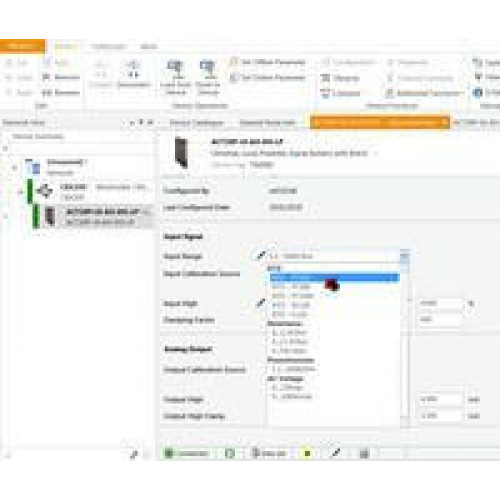
Task: Click the Load from Device icon
Action: click(175, 68)
